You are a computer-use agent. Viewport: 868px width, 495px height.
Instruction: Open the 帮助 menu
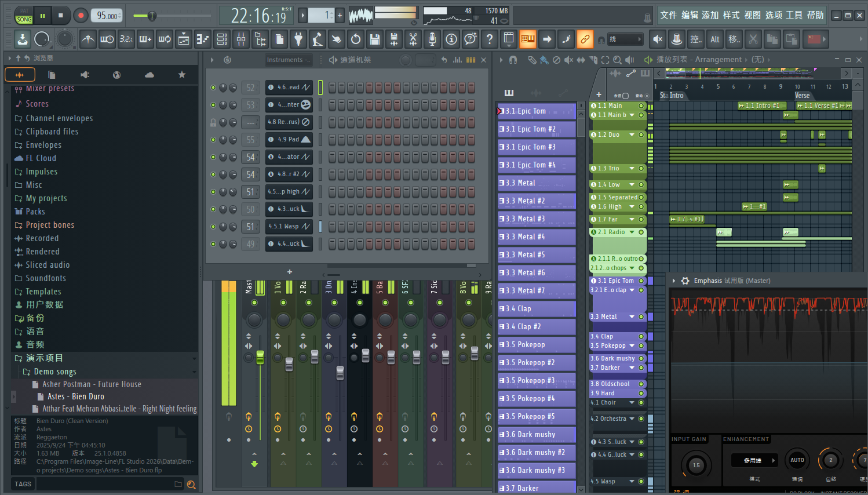pos(815,15)
